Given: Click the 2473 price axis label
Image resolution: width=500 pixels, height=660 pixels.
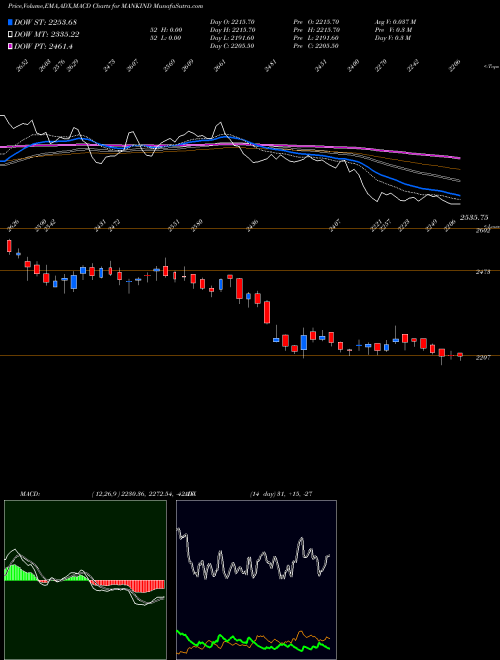Looking at the screenshot, I should [x=483, y=272].
